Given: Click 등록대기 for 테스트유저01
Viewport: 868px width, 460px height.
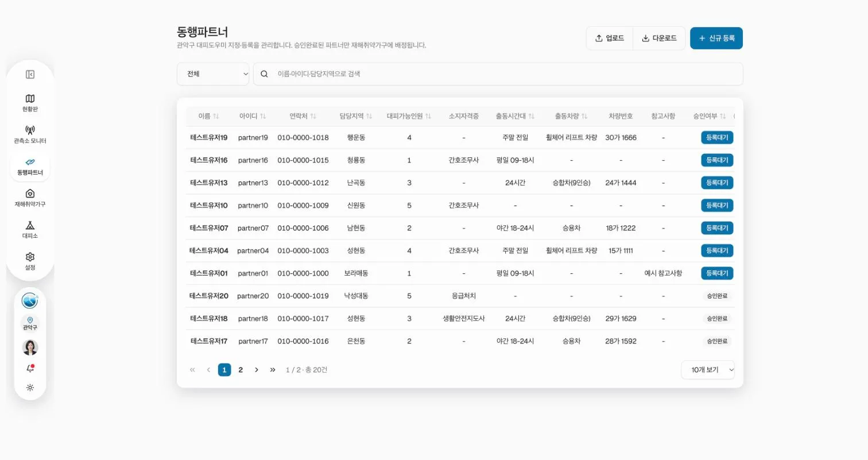Looking at the screenshot, I should coord(717,273).
